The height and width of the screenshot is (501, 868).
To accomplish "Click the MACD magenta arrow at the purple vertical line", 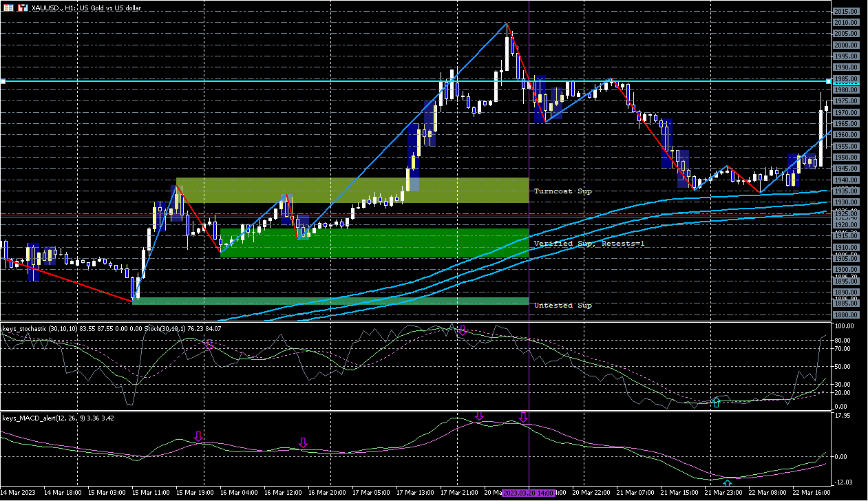I will [x=523, y=418].
